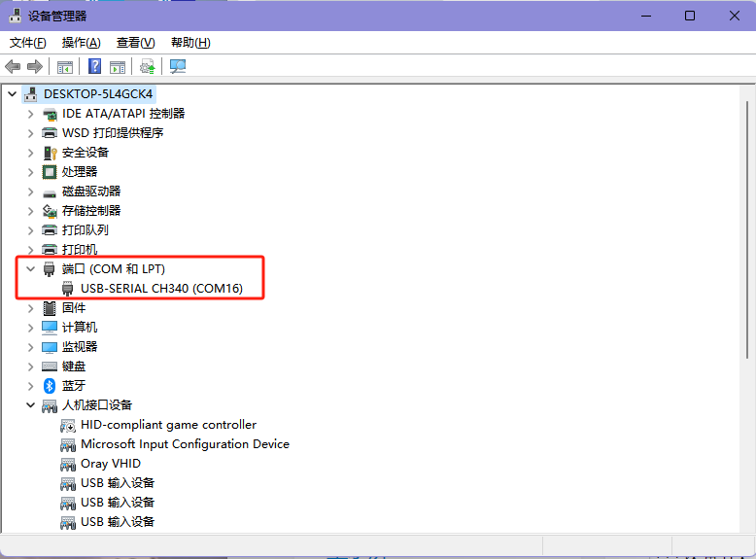756x559 pixels.
Task: Toggle the action pane toolbar icon
Action: (x=118, y=66)
